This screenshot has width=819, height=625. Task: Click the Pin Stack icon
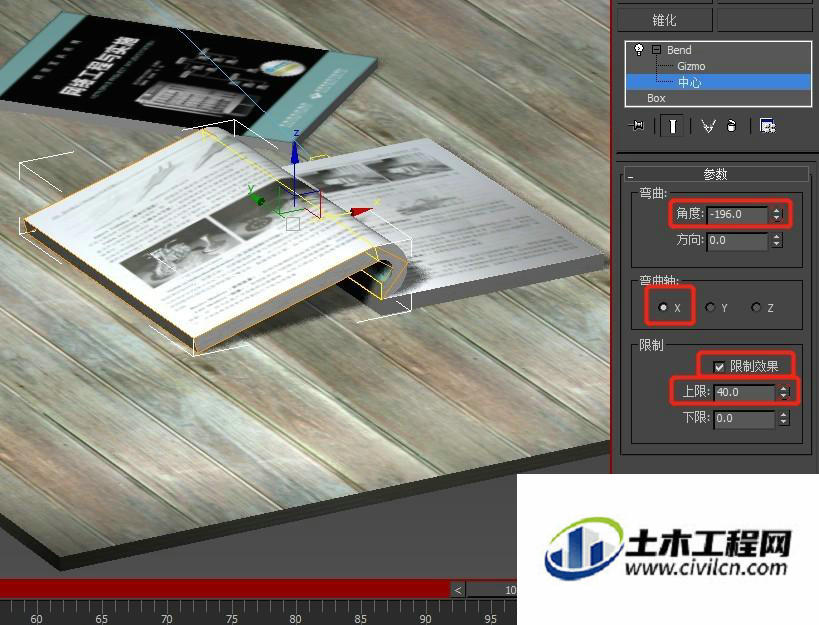(x=638, y=126)
